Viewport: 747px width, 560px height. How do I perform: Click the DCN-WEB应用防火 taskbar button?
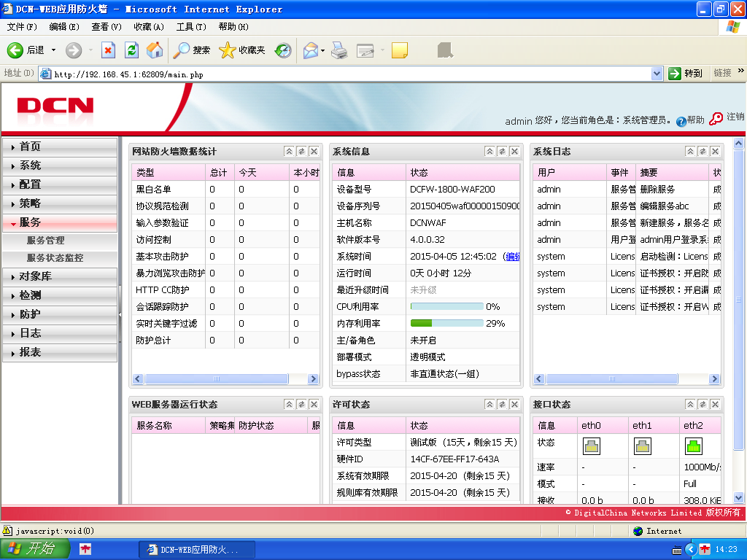(x=197, y=550)
